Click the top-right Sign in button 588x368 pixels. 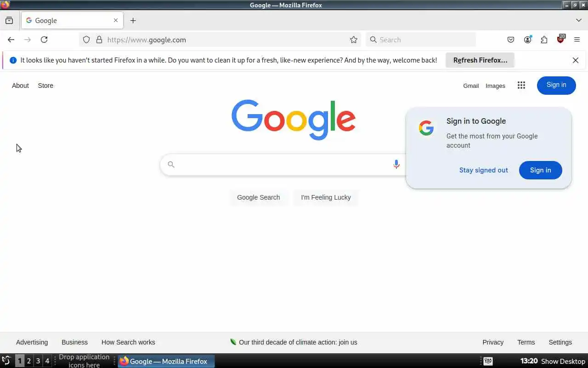coord(556,85)
